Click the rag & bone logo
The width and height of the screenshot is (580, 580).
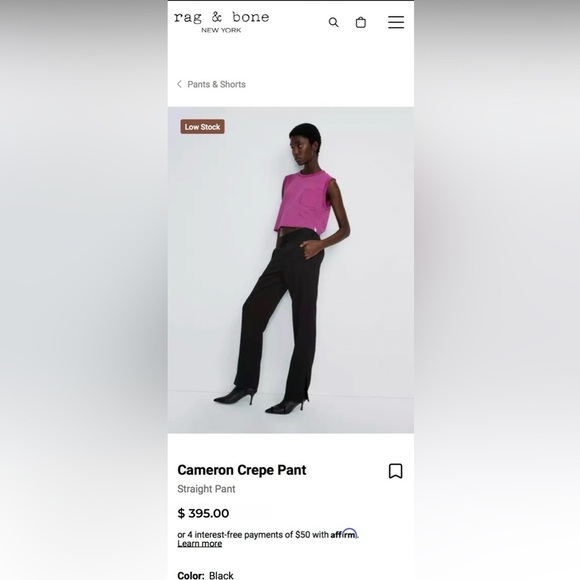tap(222, 22)
